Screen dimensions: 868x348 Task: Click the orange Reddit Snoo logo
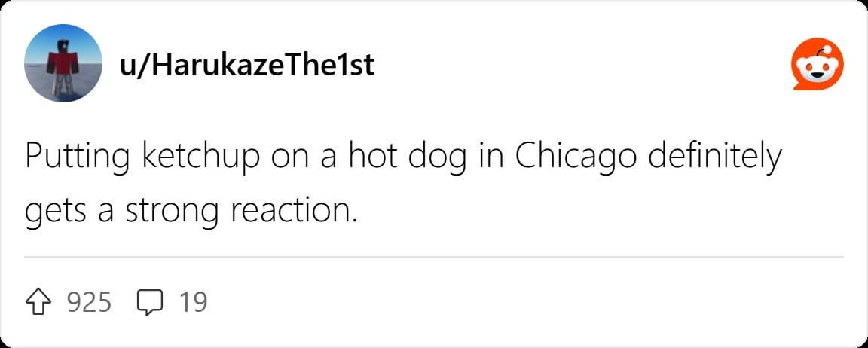coord(818,64)
